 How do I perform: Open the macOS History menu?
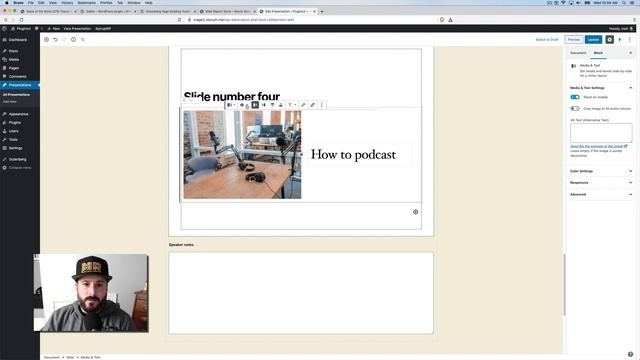tap(67, 3)
